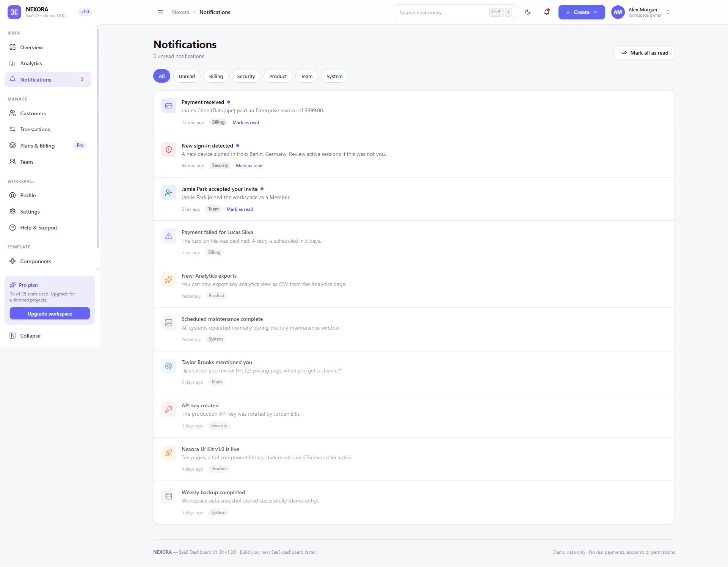This screenshot has width=728, height=567.
Task: Switch to dark mode via moon icon
Action: 528,12
